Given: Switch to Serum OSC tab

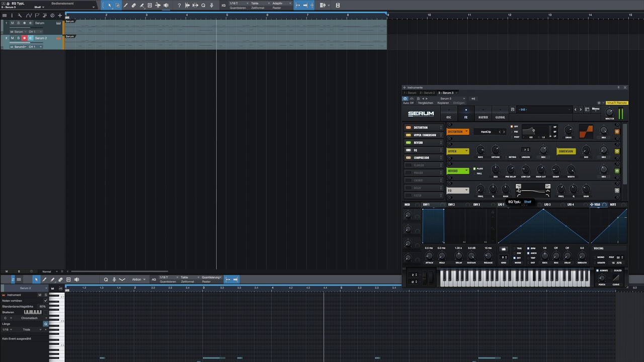Looking at the screenshot, I should (x=449, y=114).
